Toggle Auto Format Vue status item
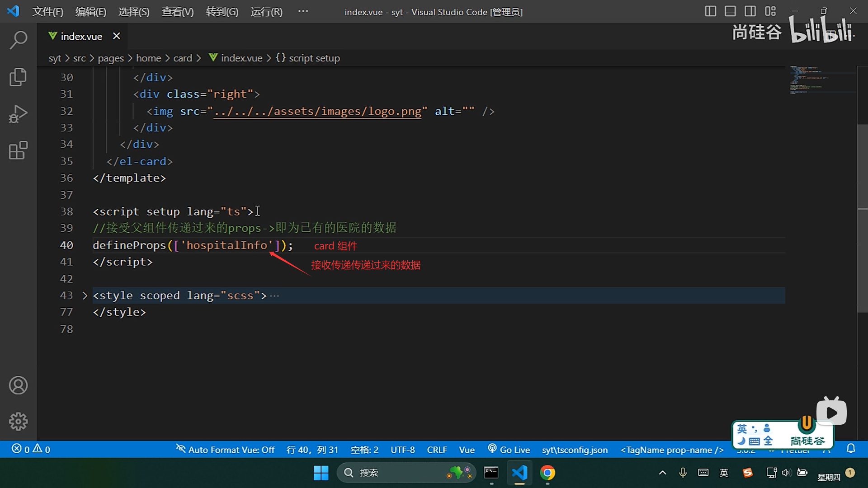The image size is (868, 488). [225, 450]
